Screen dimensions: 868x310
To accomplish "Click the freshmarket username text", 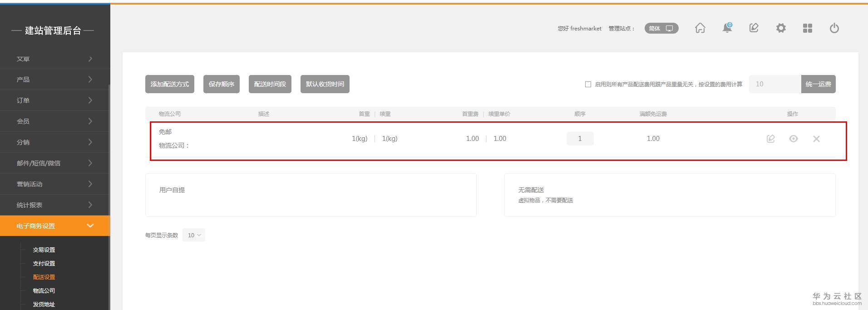I will 586,28.
